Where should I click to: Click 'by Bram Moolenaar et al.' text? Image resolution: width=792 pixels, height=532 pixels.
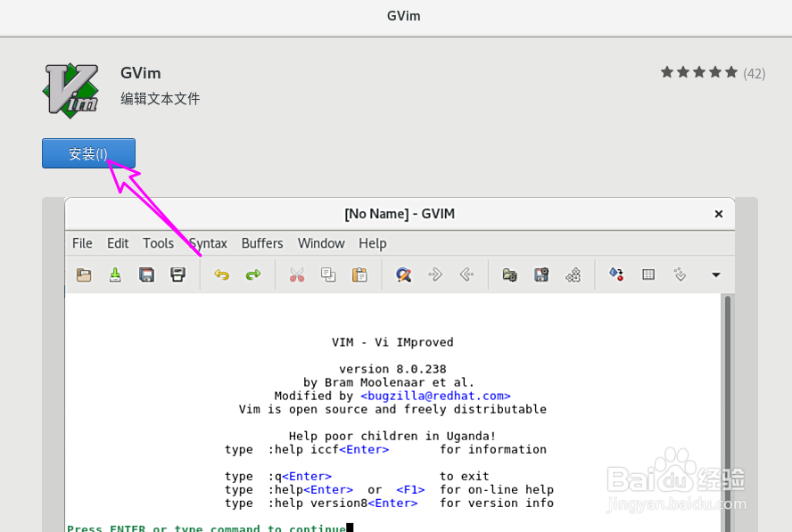(389, 382)
